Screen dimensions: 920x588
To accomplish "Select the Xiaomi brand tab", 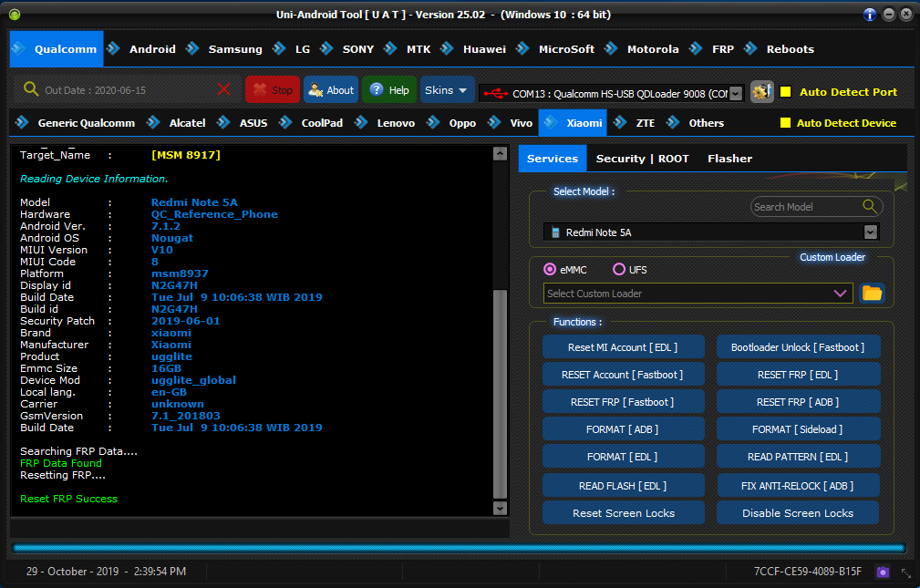I will click(573, 123).
